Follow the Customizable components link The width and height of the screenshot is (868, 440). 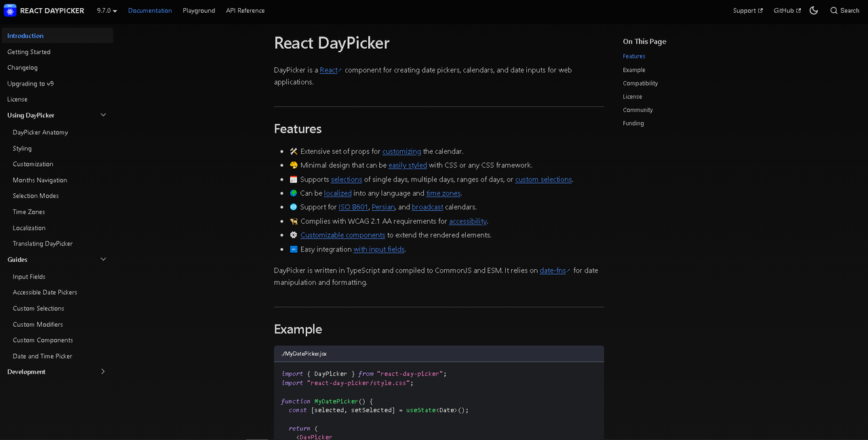343,235
